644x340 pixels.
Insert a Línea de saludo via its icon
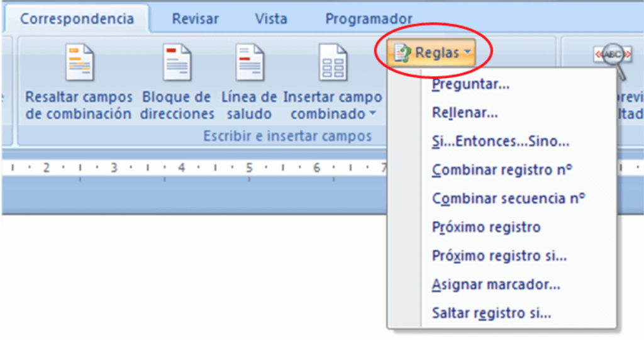[x=250, y=62]
